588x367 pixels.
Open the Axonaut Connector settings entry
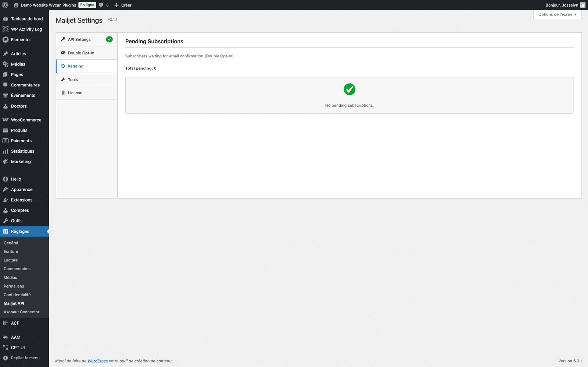[x=21, y=312]
